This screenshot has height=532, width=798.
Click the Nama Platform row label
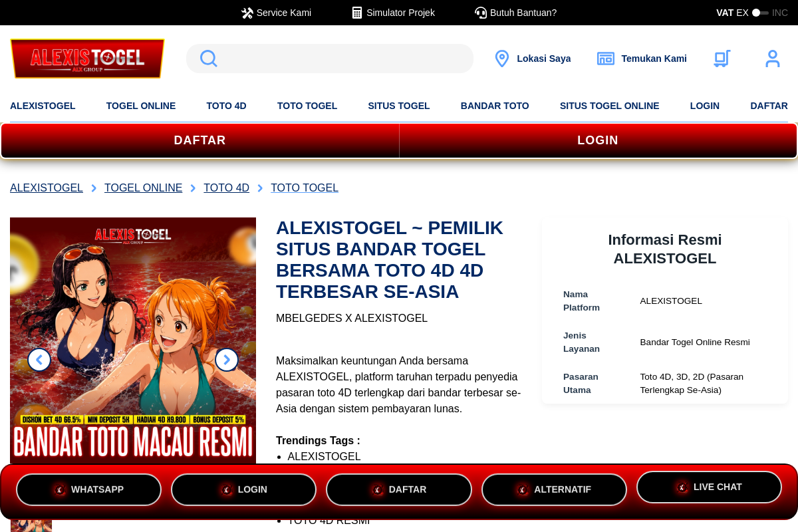pos(581,301)
